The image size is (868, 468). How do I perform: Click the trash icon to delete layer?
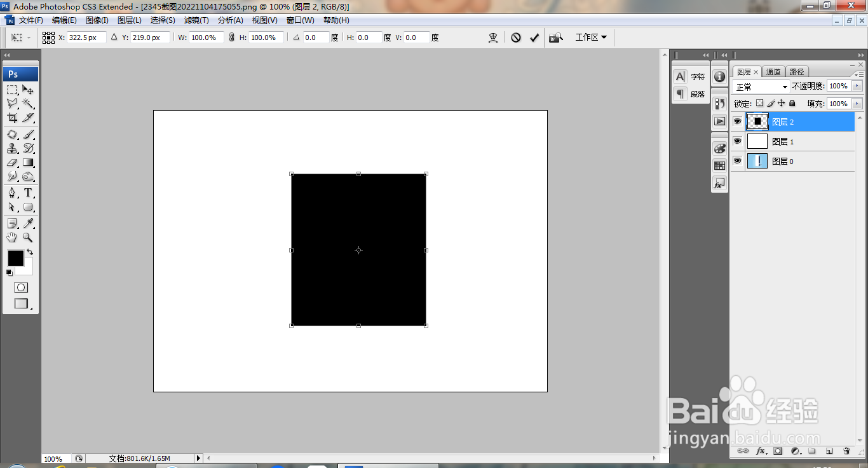click(x=846, y=451)
